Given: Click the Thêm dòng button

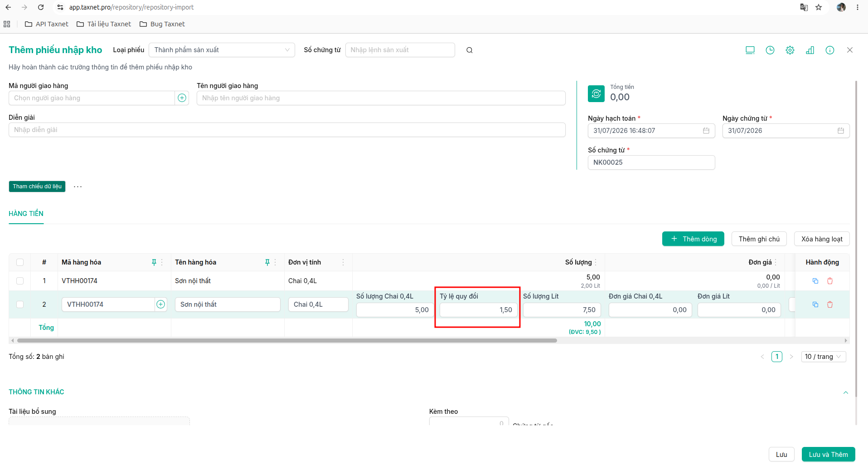Looking at the screenshot, I should point(693,239).
